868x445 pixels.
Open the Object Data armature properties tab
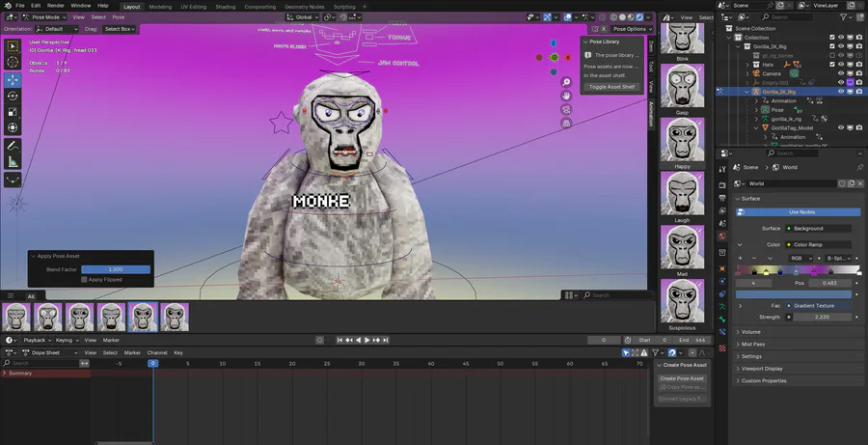pyautogui.click(x=721, y=306)
